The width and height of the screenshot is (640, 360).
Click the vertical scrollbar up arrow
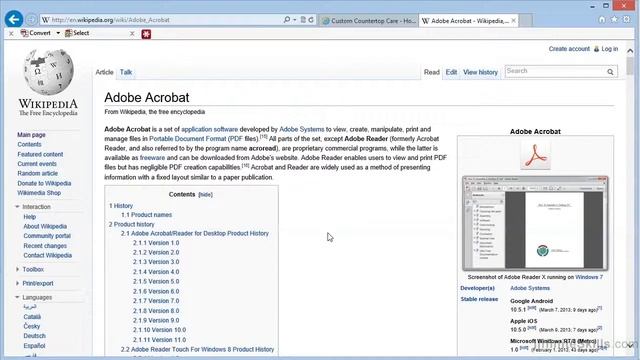[630, 51]
